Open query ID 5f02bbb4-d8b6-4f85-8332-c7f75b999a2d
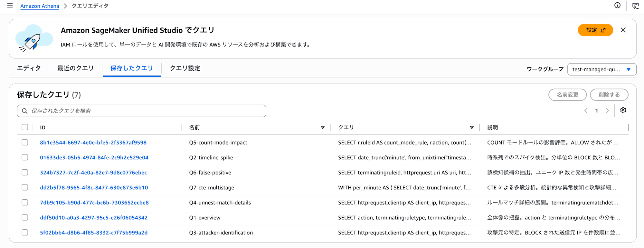This screenshot has width=644, height=248. point(94,233)
